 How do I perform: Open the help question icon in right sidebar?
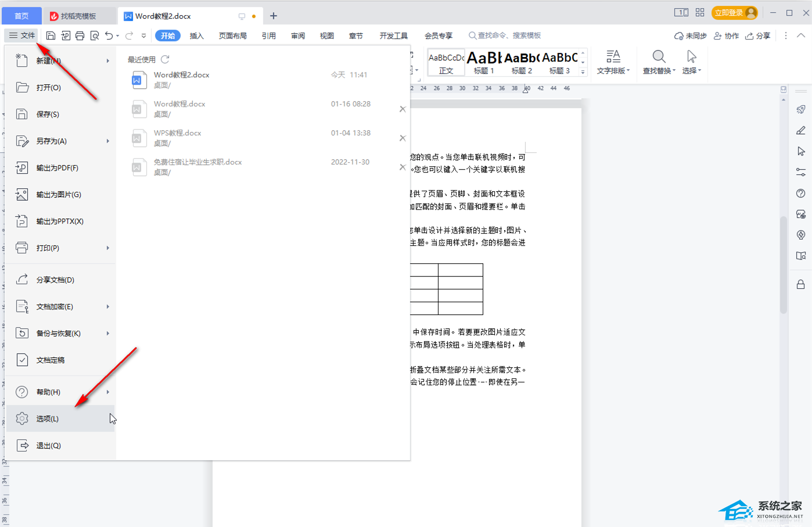point(801,193)
